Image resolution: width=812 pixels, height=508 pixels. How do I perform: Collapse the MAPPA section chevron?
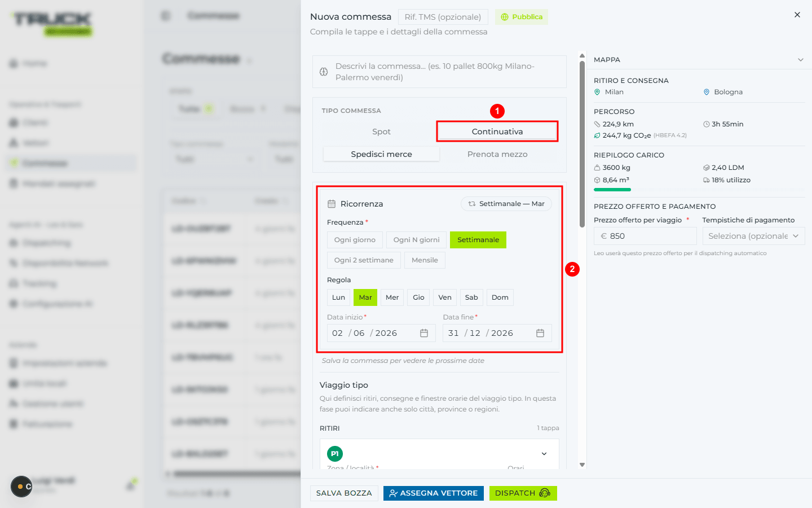pos(800,60)
